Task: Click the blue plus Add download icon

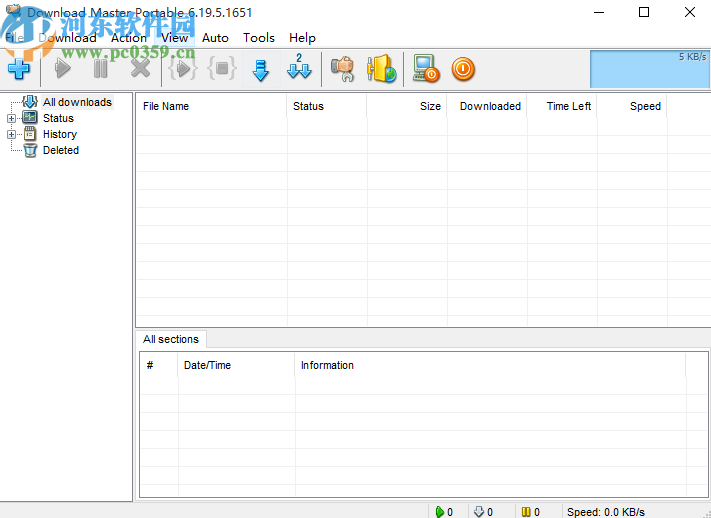Action: click(19, 69)
